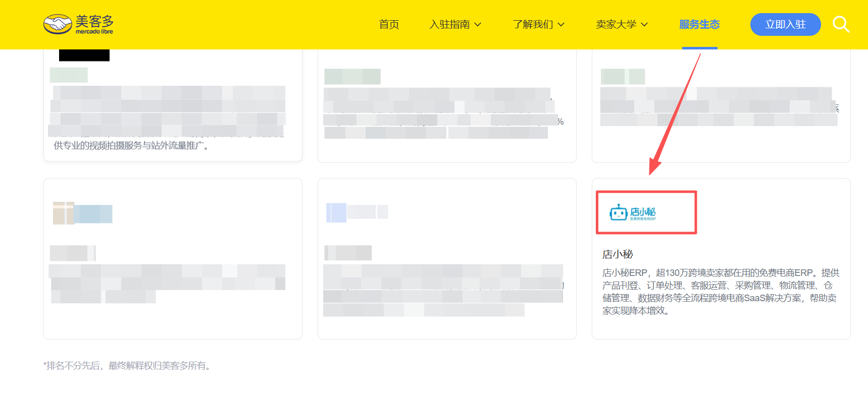Viewport: 868px width, 394px height.
Task: Open the 店小秘 card title
Action: point(618,254)
